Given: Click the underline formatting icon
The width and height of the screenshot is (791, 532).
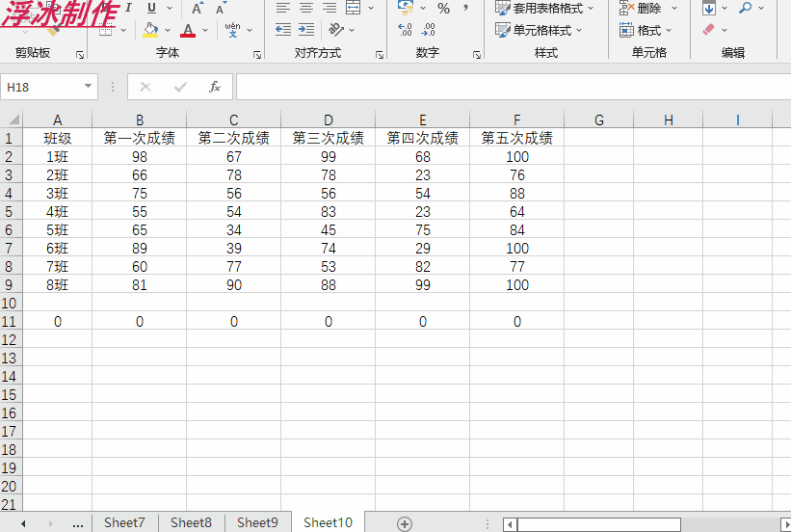Looking at the screenshot, I should coord(151,8).
